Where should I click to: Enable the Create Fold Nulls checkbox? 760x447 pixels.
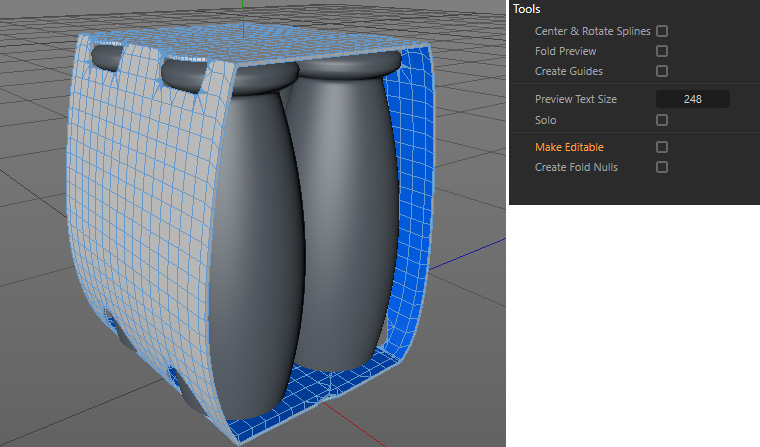(661, 167)
